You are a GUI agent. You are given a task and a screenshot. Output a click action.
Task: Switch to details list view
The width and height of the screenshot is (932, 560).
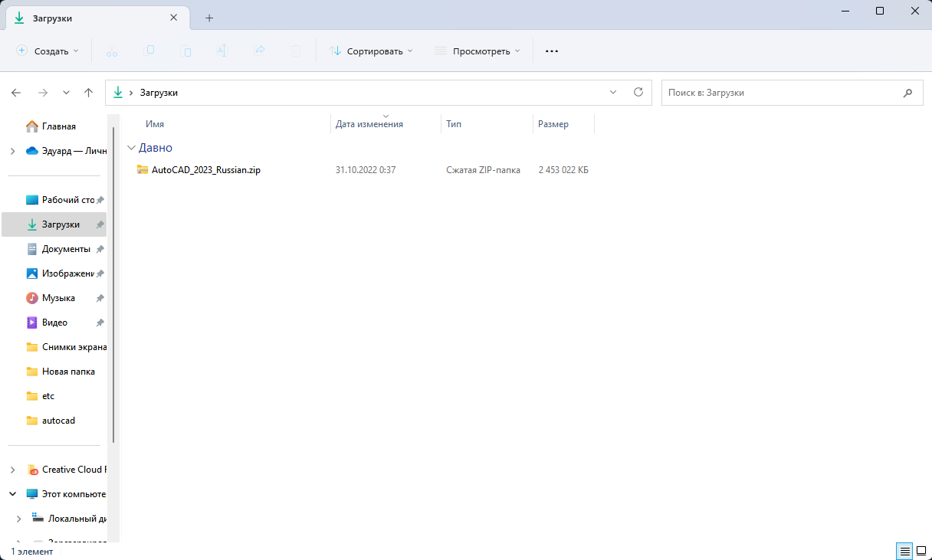pos(904,551)
